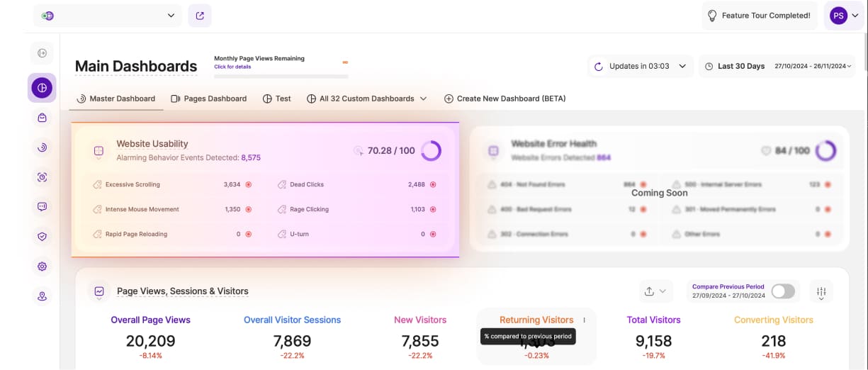Switch to the Test dashboard tab
Image resolution: width=868 pixels, height=370 pixels.
[x=277, y=99]
